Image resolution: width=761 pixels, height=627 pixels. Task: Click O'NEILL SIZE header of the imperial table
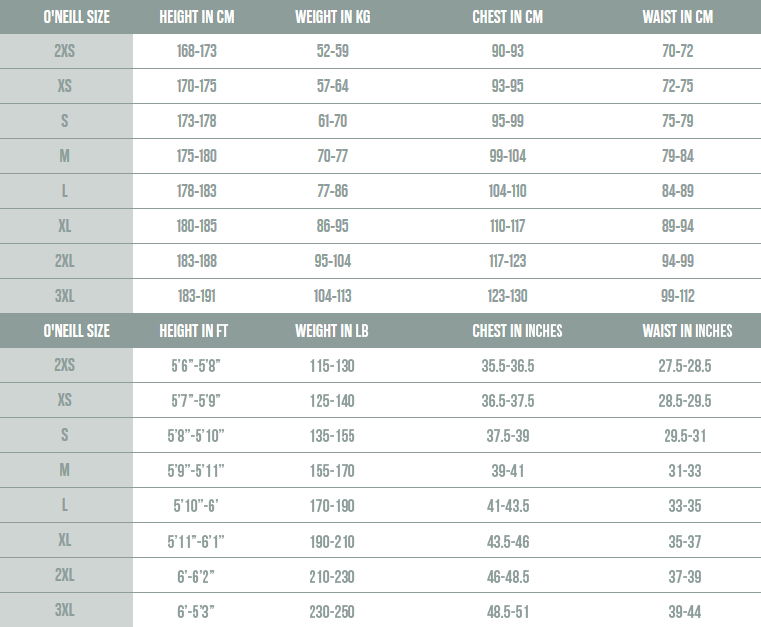tap(76, 331)
